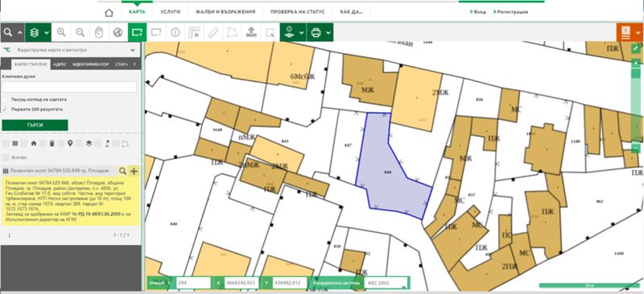The width and height of the screenshot is (644, 294).
Task: Click the zoom slider plus button
Action: [636, 63]
